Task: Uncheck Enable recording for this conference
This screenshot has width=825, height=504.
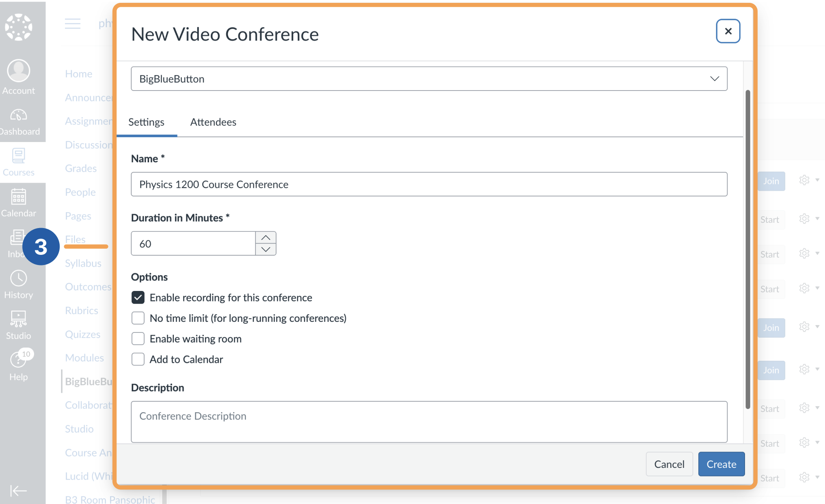Action: tap(138, 297)
